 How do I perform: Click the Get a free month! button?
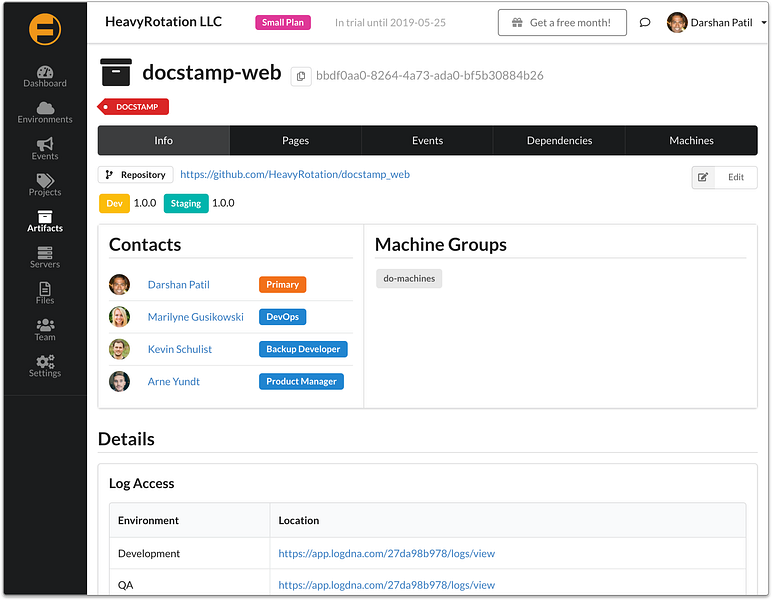coord(562,23)
